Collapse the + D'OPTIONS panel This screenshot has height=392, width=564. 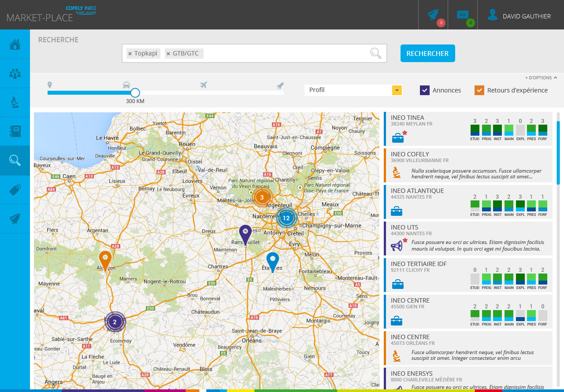point(541,78)
